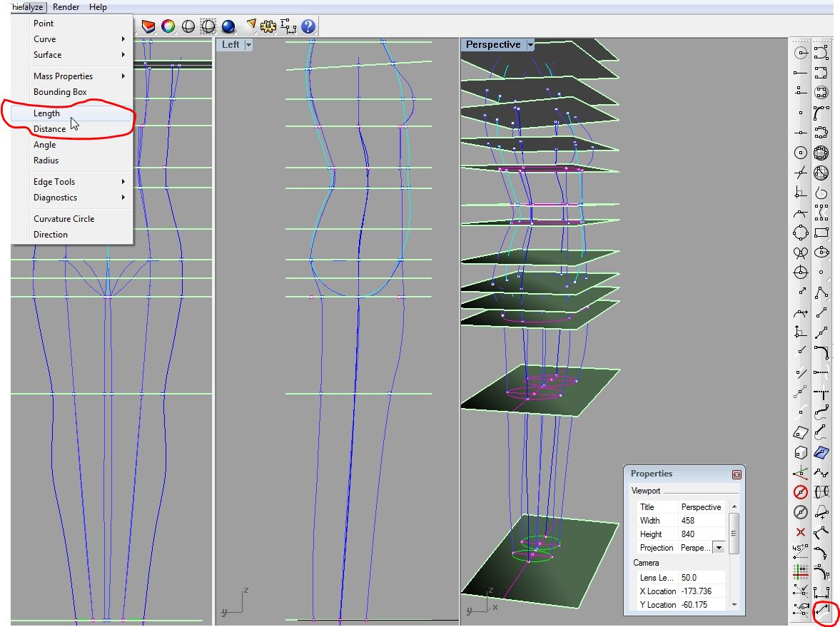This screenshot has height=627, width=840.
Task: Click the Properties panel vertical scrollbar
Action: coord(734,534)
